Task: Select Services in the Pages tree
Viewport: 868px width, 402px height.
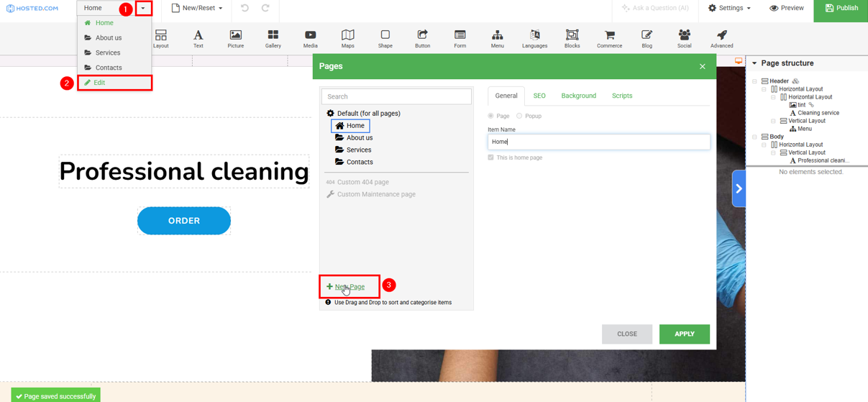Action: pos(358,150)
